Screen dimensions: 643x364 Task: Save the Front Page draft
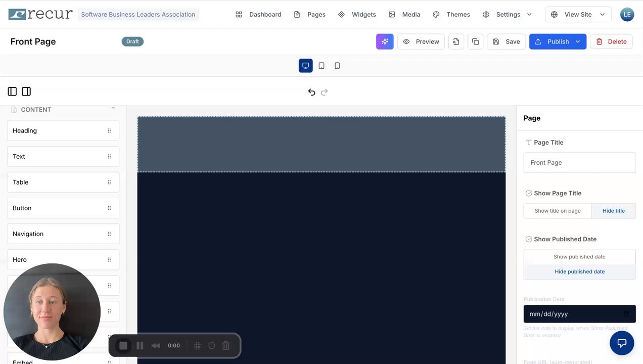tap(506, 41)
